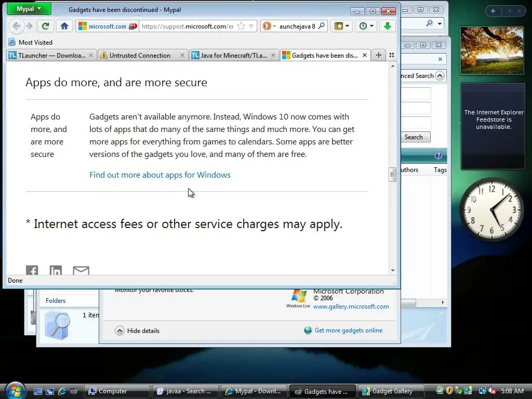The height and width of the screenshot is (399, 532).
Task: Click the vertical scrollbar thumb
Action: point(393,175)
